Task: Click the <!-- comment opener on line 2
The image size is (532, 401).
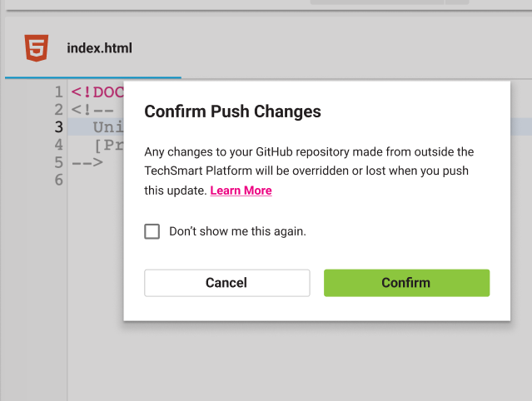Action: coord(92,110)
